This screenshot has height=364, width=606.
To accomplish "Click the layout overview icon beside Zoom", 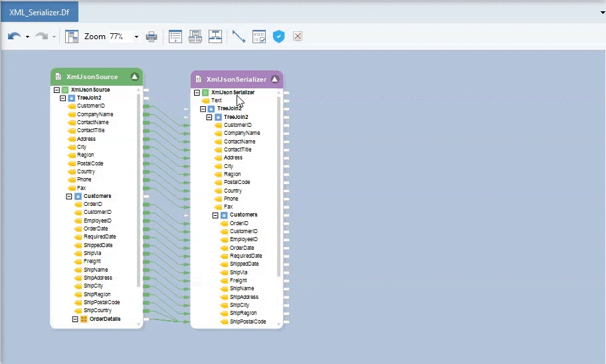I will pyautogui.click(x=72, y=37).
